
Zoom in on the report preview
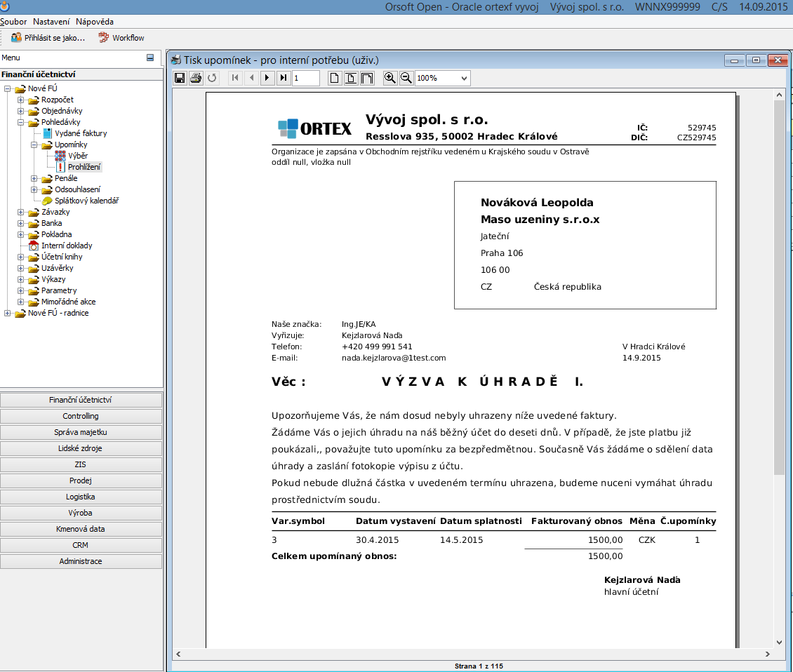point(390,78)
